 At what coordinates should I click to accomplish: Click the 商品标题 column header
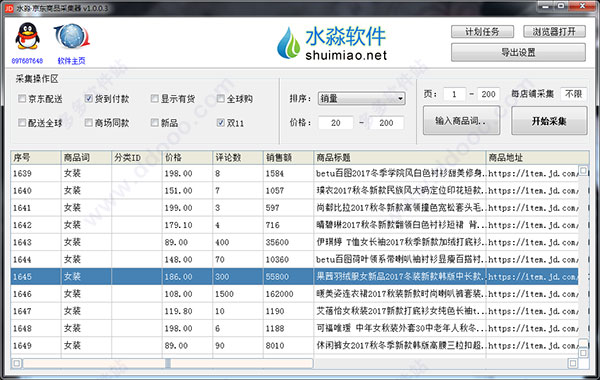[399, 158]
